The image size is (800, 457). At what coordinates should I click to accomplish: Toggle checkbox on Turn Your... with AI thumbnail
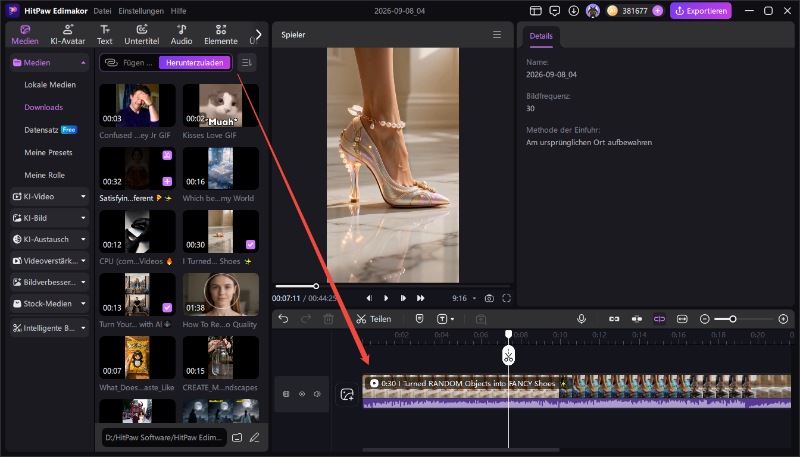(167, 308)
